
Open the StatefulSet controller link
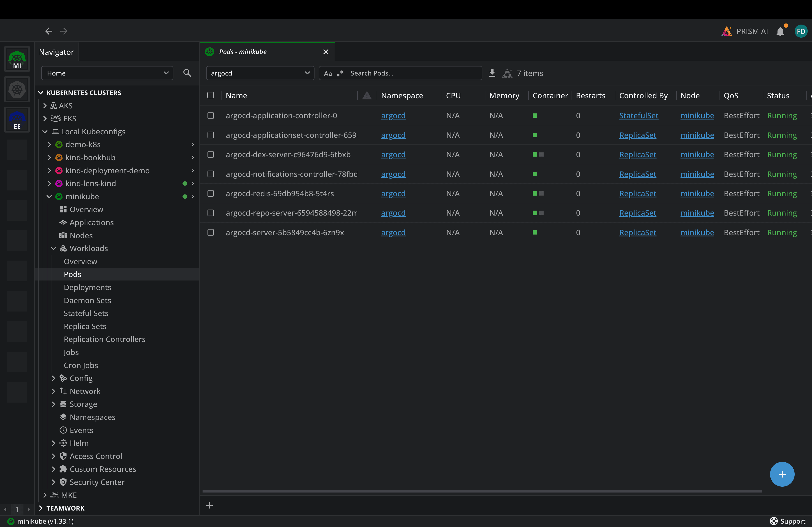[638, 116]
